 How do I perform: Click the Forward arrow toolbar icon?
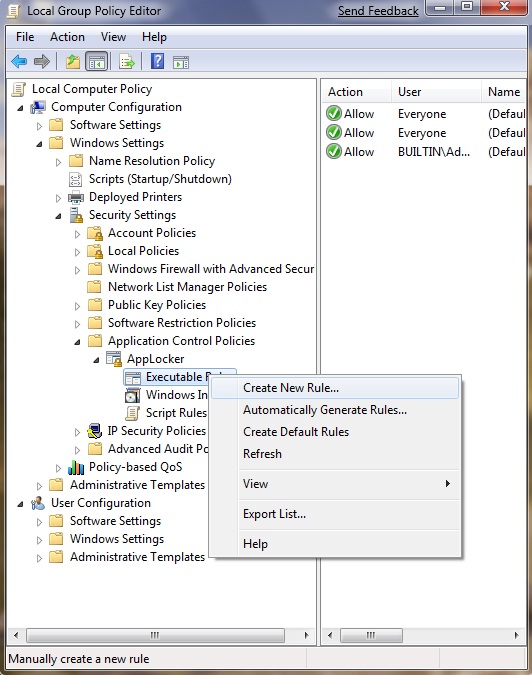pyautogui.click(x=42, y=62)
